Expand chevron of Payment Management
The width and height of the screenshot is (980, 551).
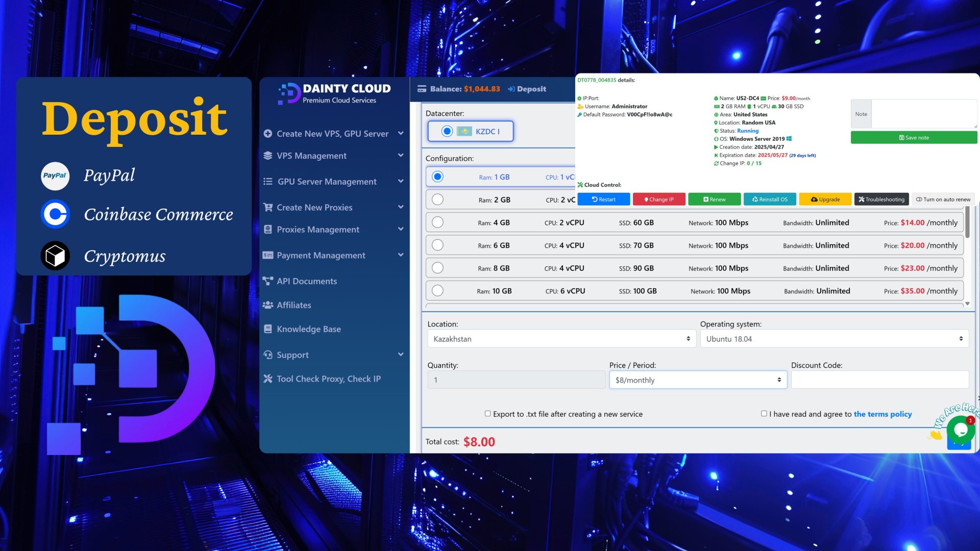[x=401, y=255]
